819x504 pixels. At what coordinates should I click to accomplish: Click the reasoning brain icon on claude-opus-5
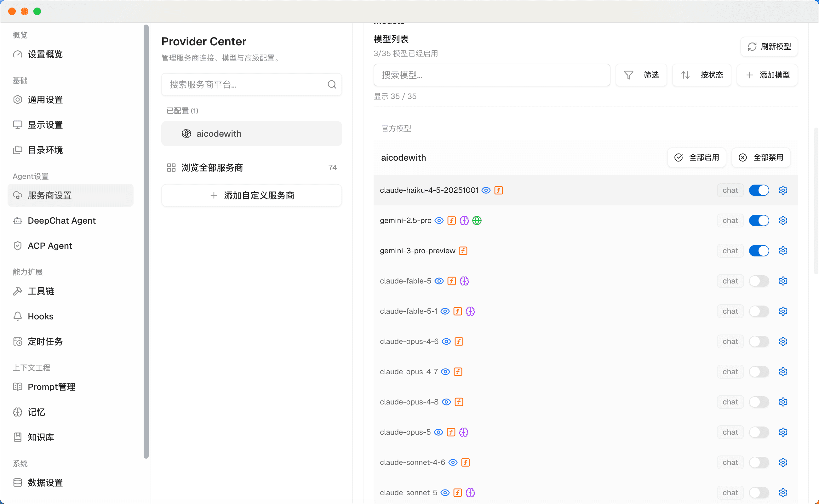pyautogui.click(x=463, y=432)
